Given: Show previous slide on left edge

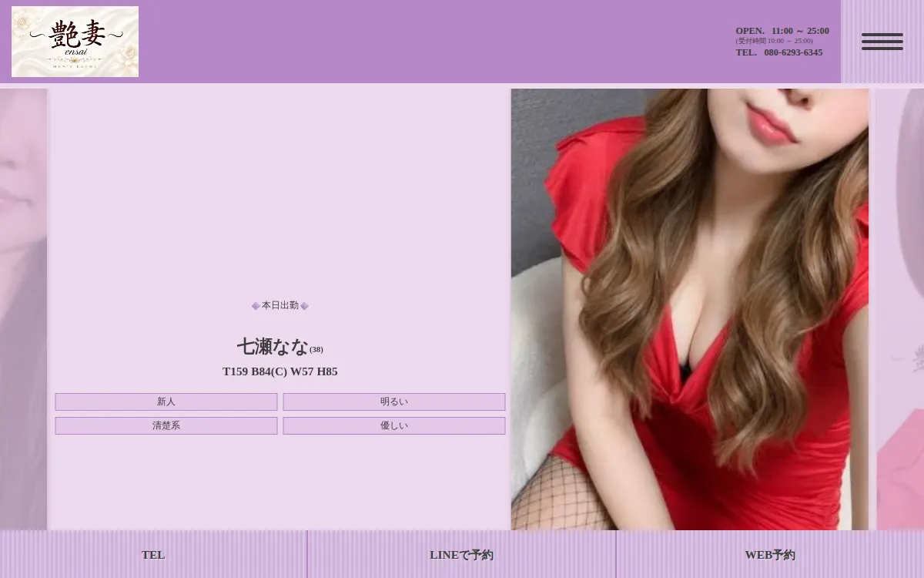Looking at the screenshot, I should 23,309.
